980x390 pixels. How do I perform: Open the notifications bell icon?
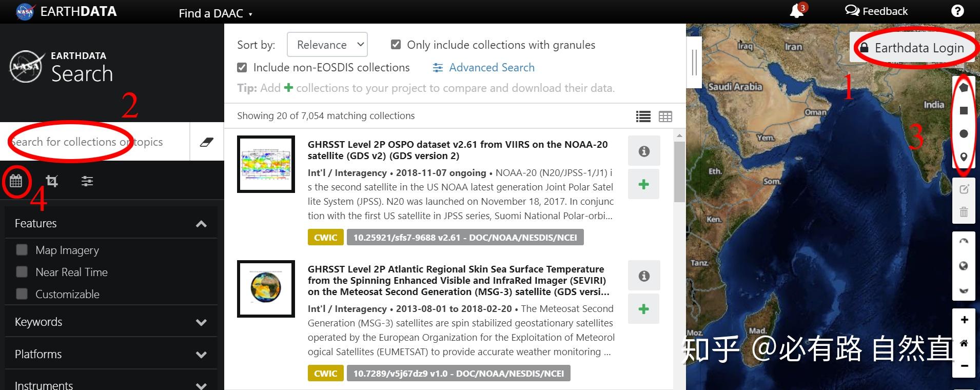tap(796, 11)
